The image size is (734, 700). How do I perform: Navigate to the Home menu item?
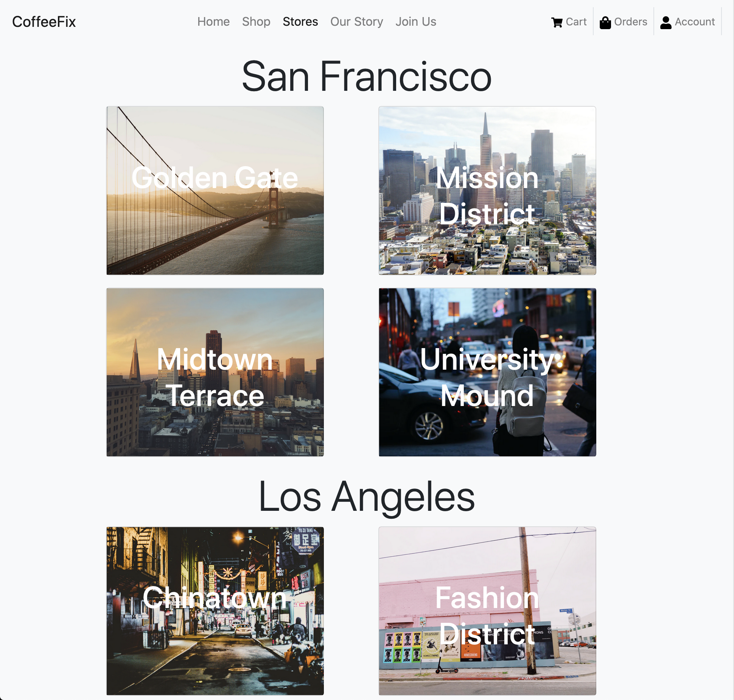pos(214,22)
